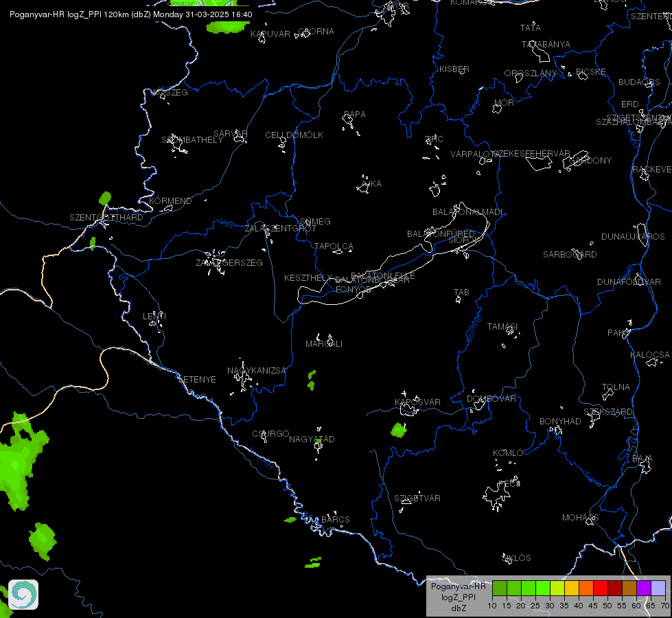Click the PAKS city label
This screenshot has height=618, width=672.
point(619,333)
